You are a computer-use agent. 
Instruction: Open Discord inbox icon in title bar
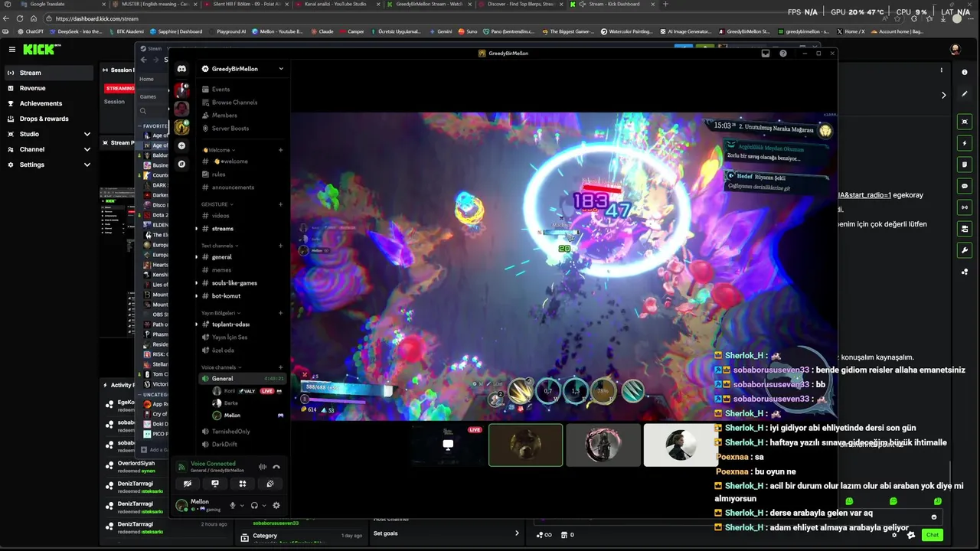click(x=765, y=54)
